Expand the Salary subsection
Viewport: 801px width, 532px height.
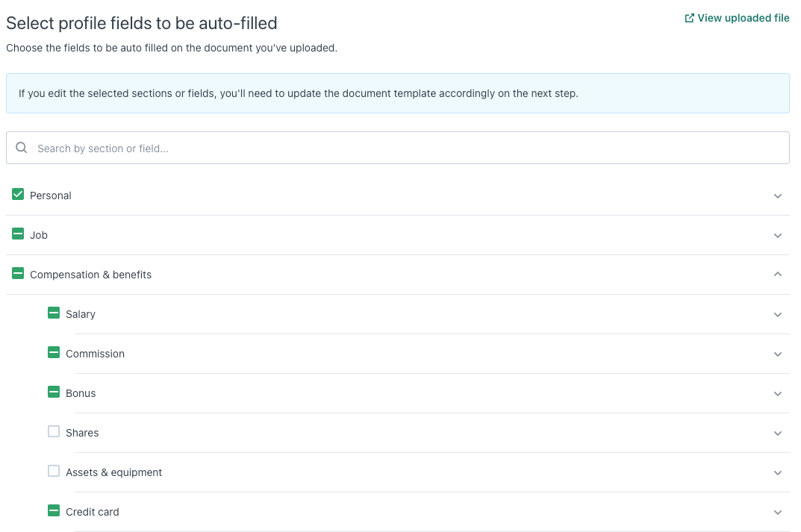pos(777,314)
